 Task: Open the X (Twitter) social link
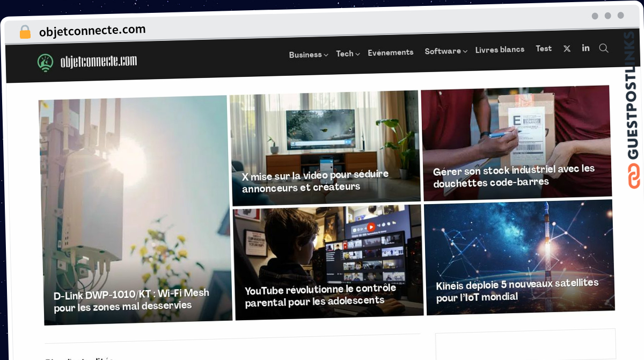coord(567,48)
